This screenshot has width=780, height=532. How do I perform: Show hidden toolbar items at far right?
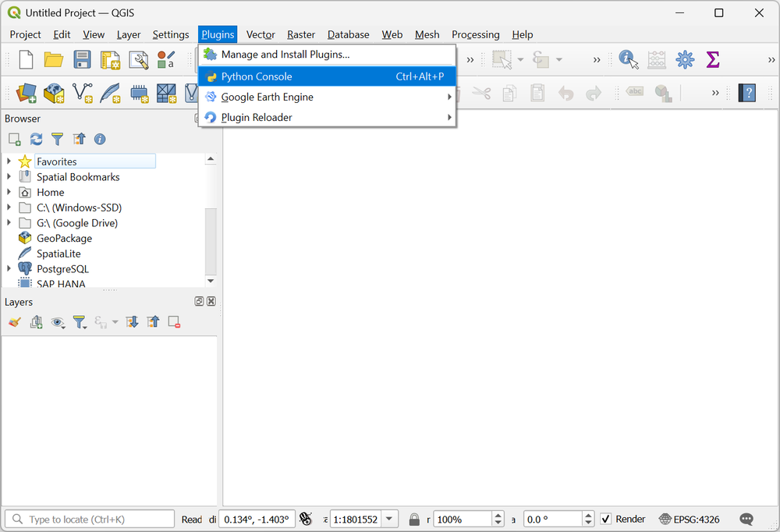[771, 60]
